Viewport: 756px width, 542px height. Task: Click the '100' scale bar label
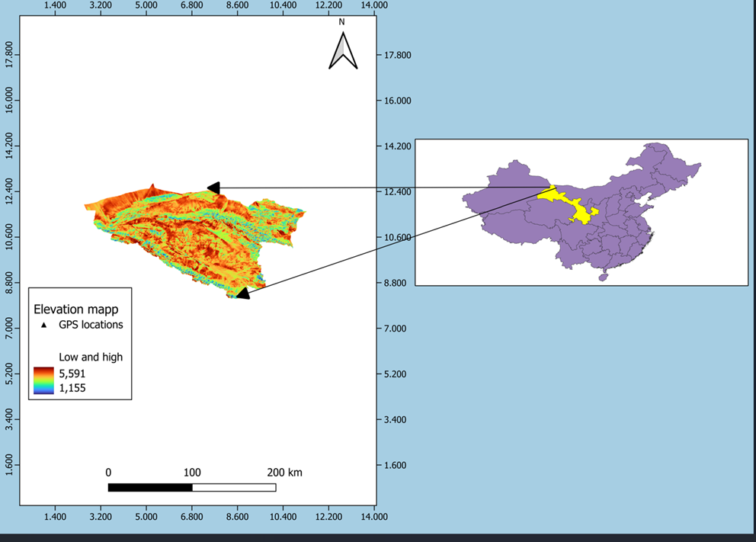tap(192, 473)
